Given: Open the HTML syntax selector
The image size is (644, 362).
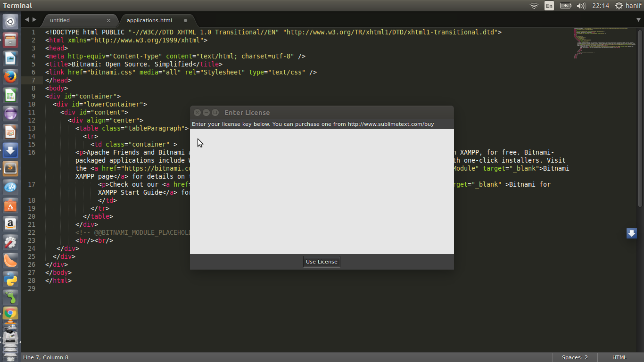Looking at the screenshot, I should click(619, 357).
